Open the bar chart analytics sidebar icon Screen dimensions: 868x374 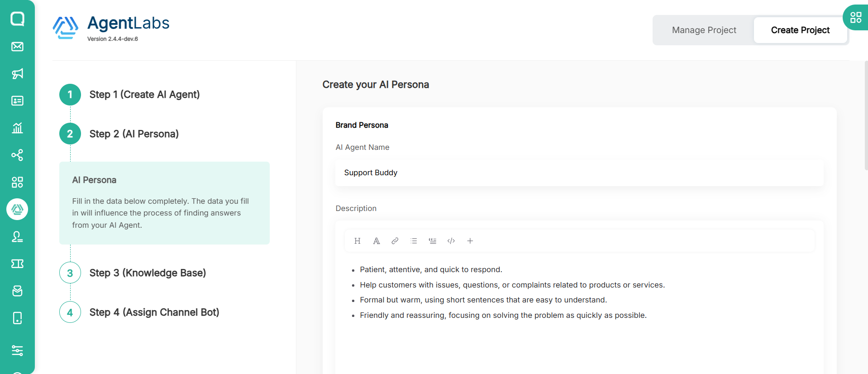point(17,128)
